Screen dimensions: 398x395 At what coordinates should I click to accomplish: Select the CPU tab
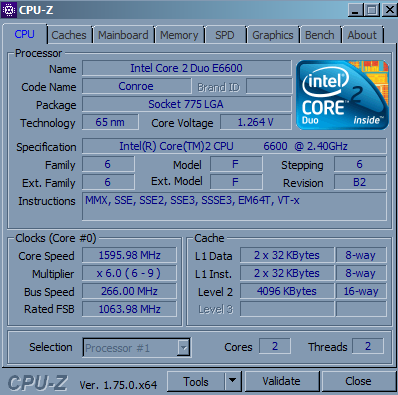pyautogui.click(x=25, y=34)
